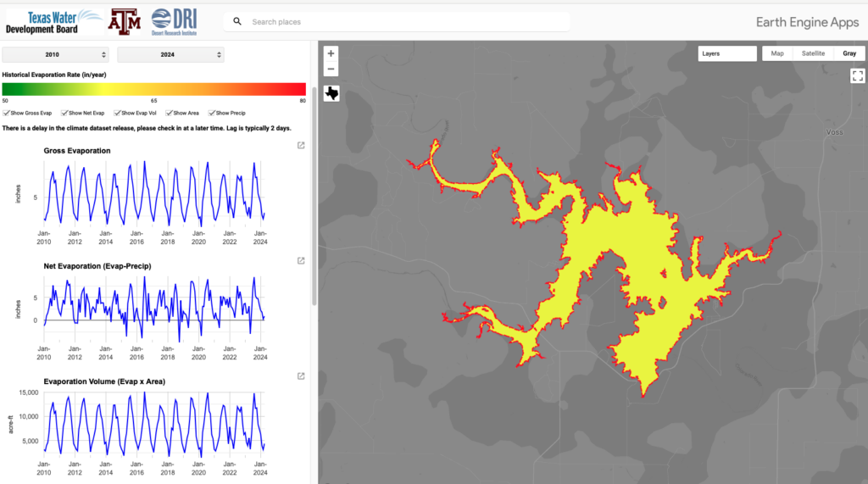Image resolution: width=868 pixels, height=484 pixels.
Task: Toggle Show Gross Evap checkbox
Action: pyautogui.click(x=7, y=113)
